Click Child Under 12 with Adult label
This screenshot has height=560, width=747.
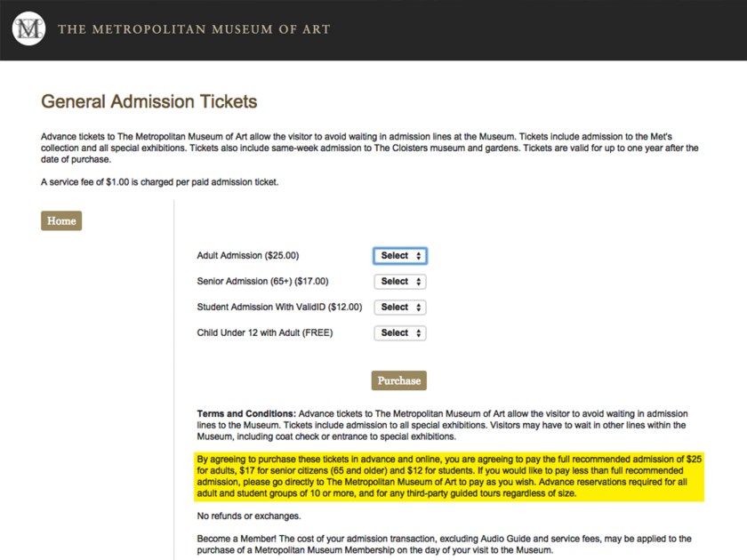264,333
